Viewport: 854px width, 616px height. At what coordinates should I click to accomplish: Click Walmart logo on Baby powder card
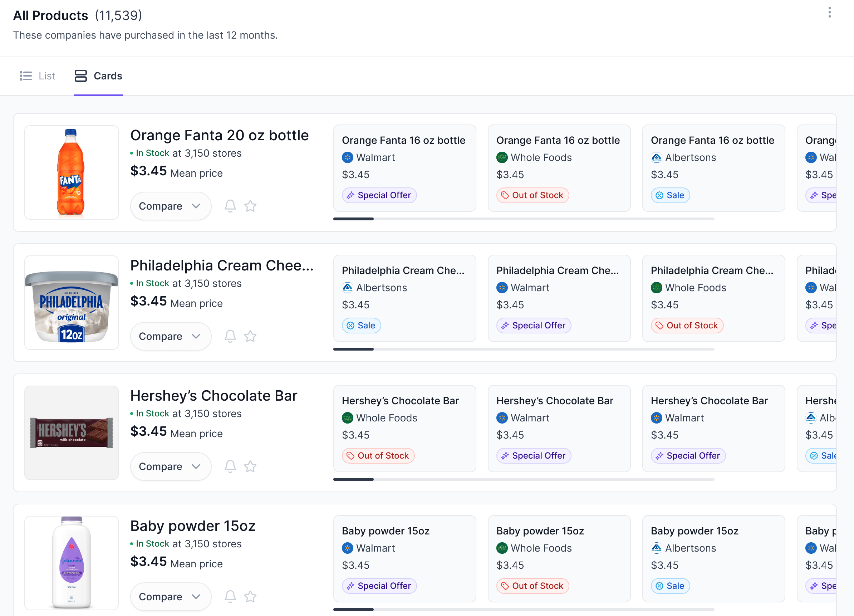click(348, 548)
